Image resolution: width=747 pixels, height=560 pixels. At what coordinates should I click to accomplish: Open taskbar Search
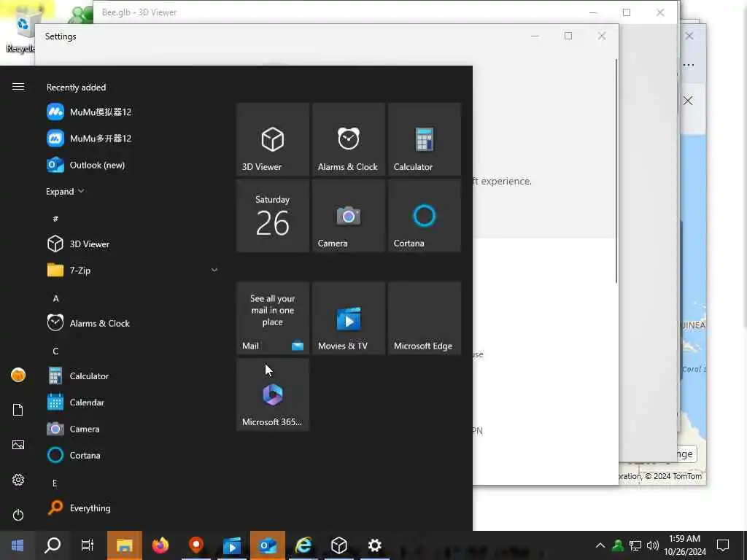tap(53, 545)
